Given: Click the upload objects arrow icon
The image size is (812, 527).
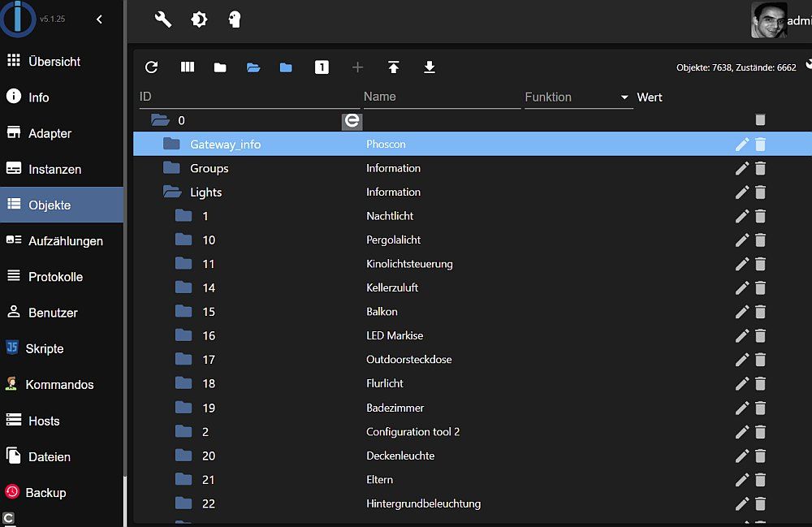Looking at the screenshot, I should click(393, 67).
